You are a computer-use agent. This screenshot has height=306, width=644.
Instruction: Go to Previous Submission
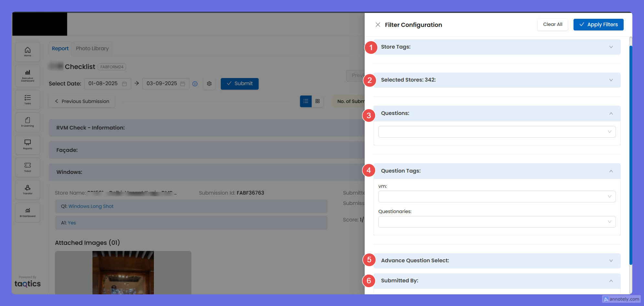pos(82,101)
